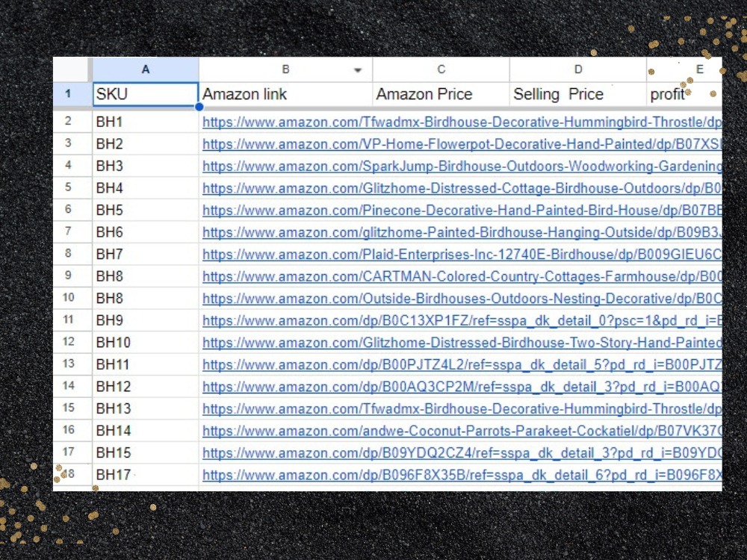Click the profit header cell
747x560 pixels.
(x=684, y=94)
